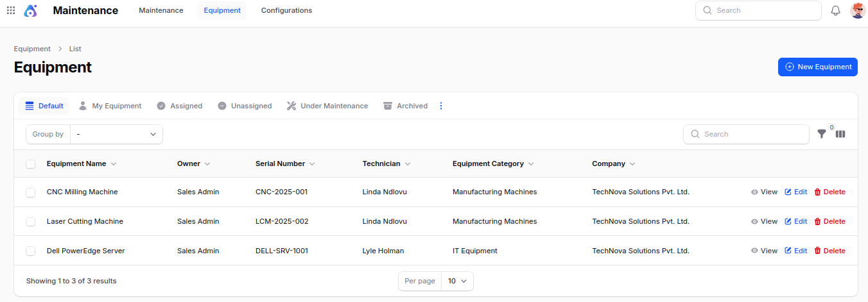Click the IT Equipment category cell
Screen dimensions: 868x302
(x=475, y=251)
